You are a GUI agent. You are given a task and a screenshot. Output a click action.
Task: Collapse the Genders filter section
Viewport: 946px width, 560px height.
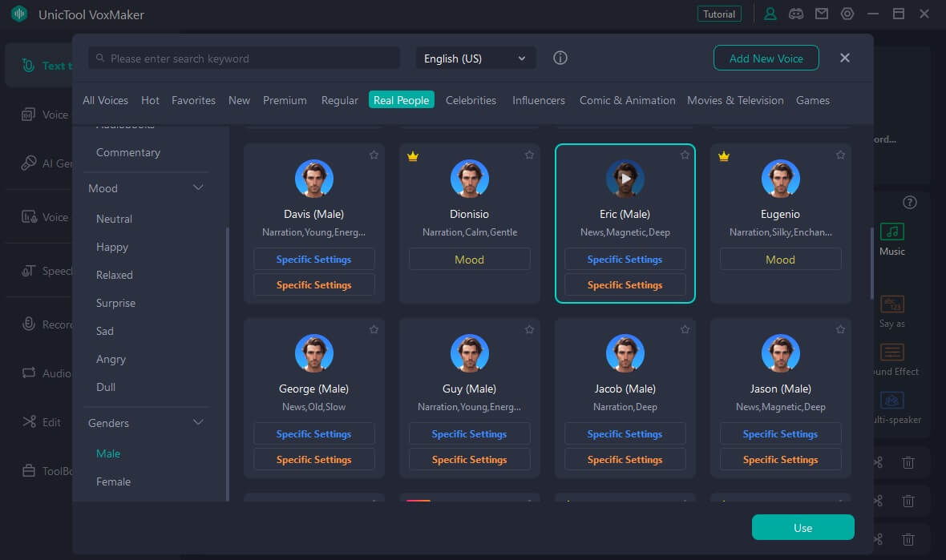coord(198,423)
